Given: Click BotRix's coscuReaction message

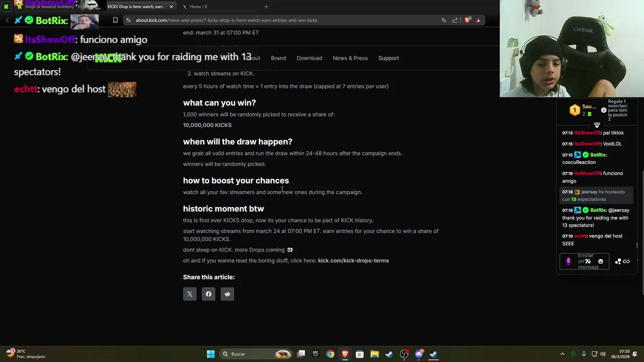Looking at the screenshot, I should pos(585,158).
